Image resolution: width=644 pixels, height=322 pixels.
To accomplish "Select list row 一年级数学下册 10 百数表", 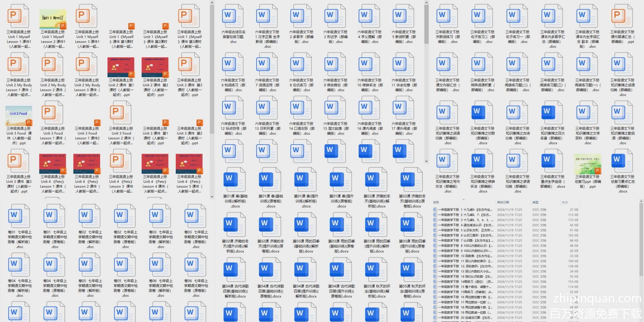I will coord(464,256).
